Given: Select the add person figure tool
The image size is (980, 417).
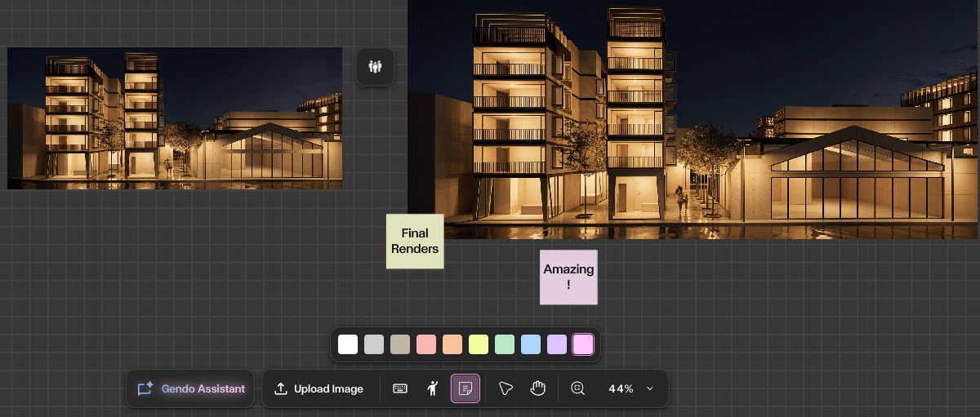Looking at the screenshot, I should click(433, 388).
